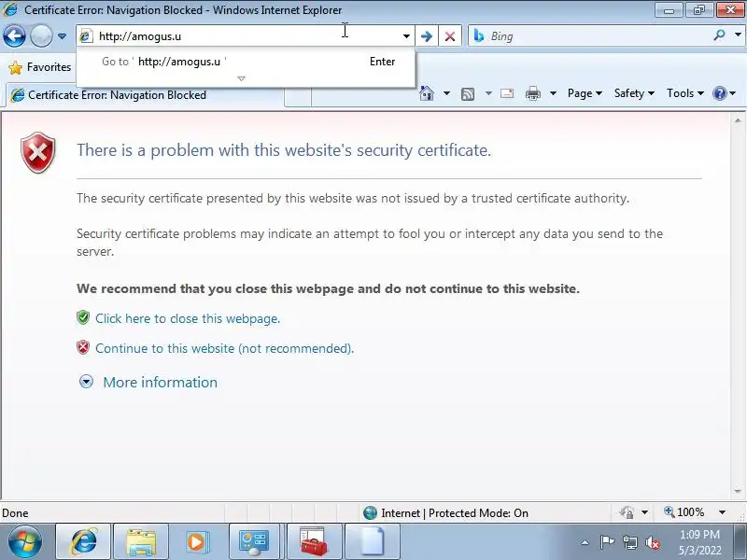Expand the address bar history dropdown

(406, 36)
